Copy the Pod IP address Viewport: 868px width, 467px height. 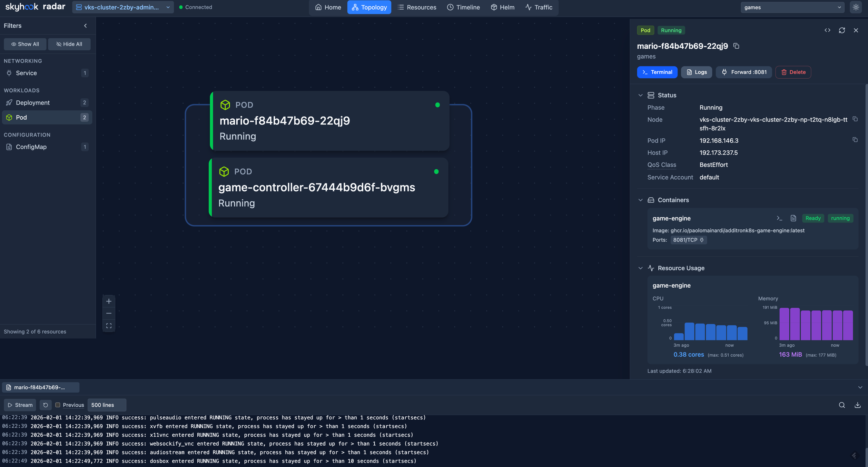tap(855, 140)
